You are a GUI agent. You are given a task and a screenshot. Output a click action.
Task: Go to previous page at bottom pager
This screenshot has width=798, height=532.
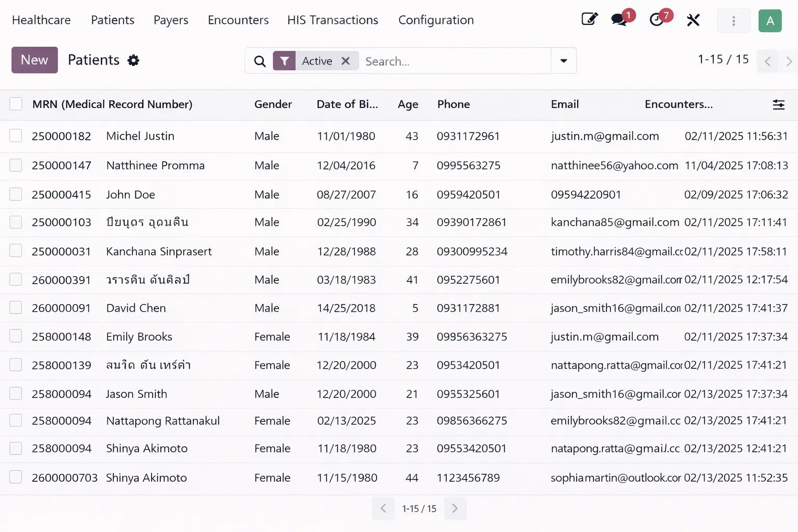pyautogui.click(x=383, y=509)
